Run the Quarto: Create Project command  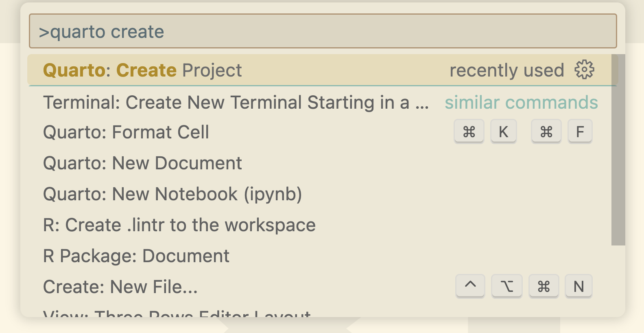point(323,70)
